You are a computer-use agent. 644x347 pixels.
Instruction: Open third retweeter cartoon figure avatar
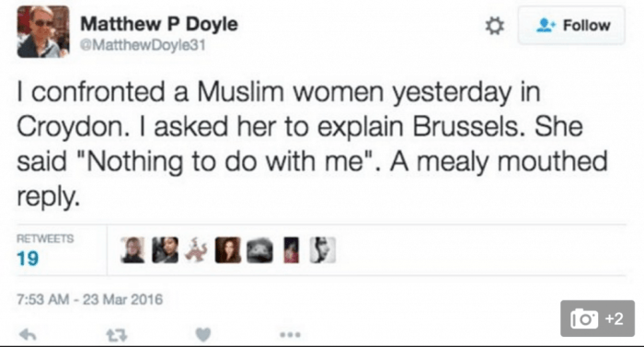(x=196, y=250)
